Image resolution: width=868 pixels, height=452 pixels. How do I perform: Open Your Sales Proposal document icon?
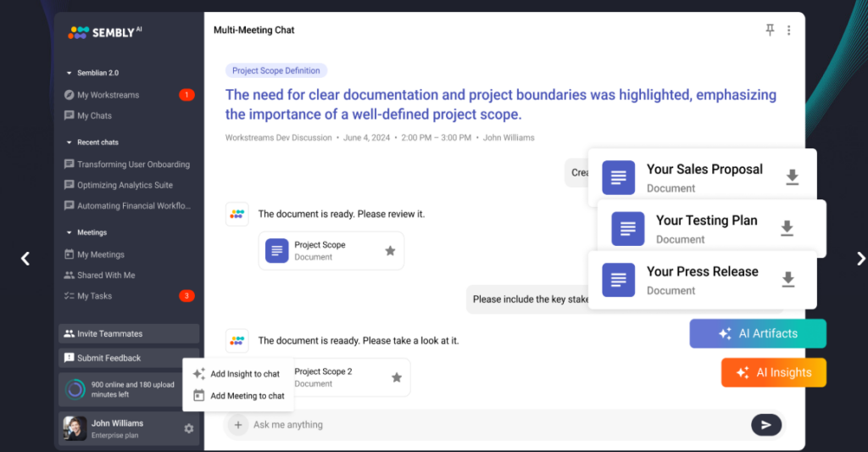tap(618, 177)
